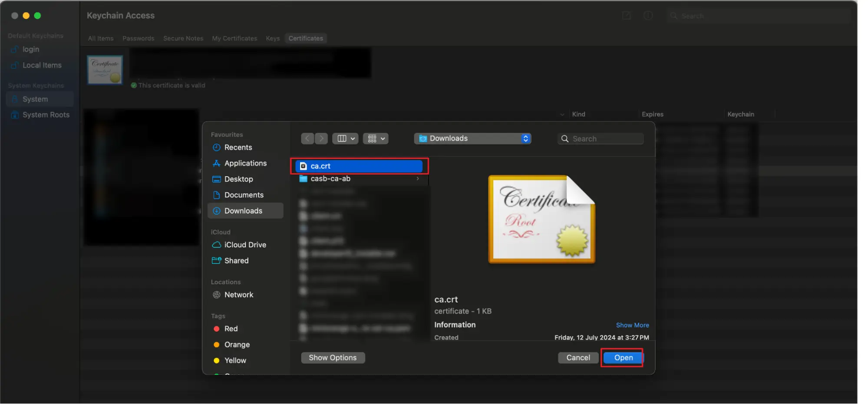Image resolution: width=868 pixels, height=404 pixels.
Task: Select Applications in the dialog sidebar
Action: [x=245, y=163]
